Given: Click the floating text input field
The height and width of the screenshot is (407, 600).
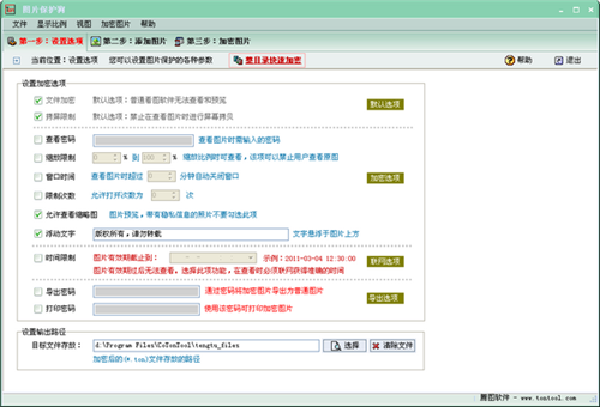Looking at the screenshot, I should (191, 234).
